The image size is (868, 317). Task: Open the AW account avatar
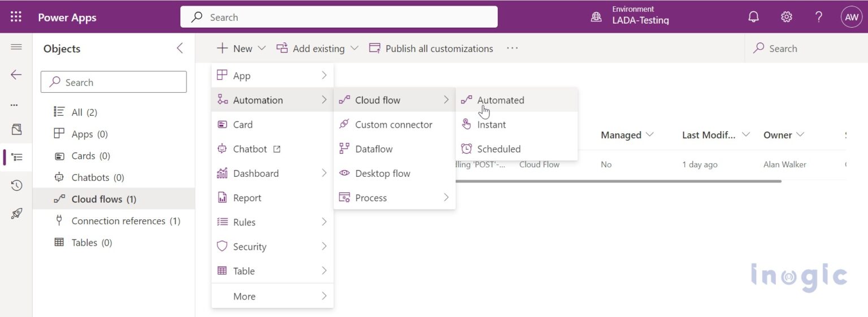(x=850, y=17)
